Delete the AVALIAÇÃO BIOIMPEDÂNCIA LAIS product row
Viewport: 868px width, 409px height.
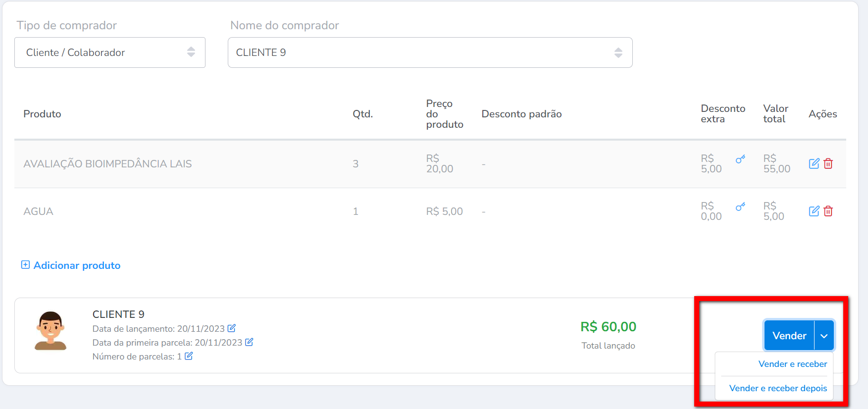click(x=828, y=163)
